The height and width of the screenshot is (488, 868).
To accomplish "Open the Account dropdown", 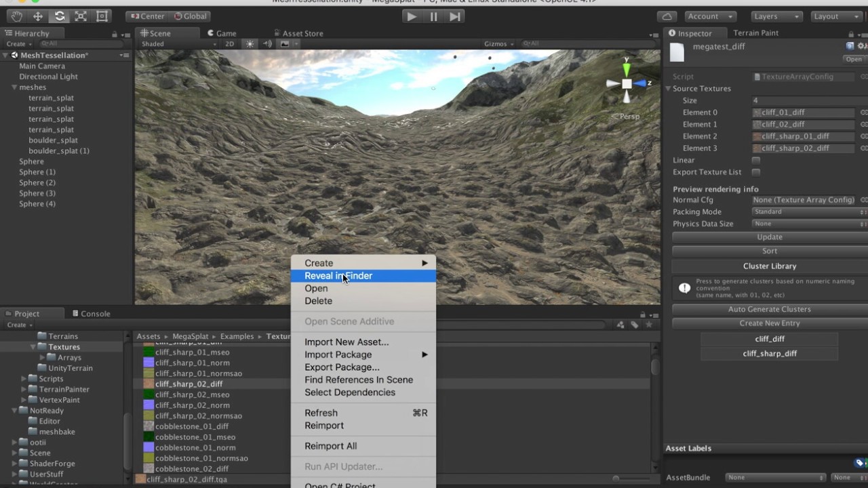I will (710, 16).
